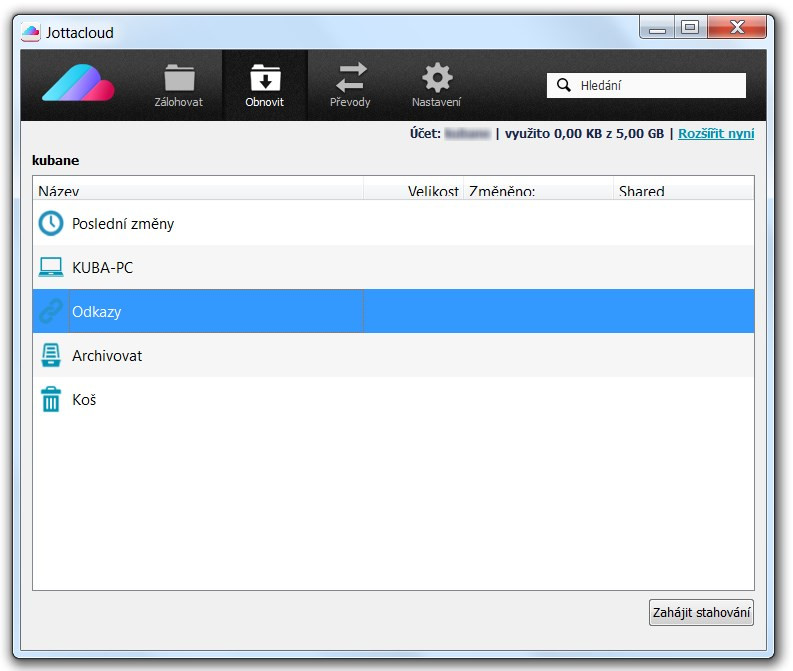Click the Zahájit stahování button
The height and width of the screenshot is (671, 793).
tap(701, 612)
